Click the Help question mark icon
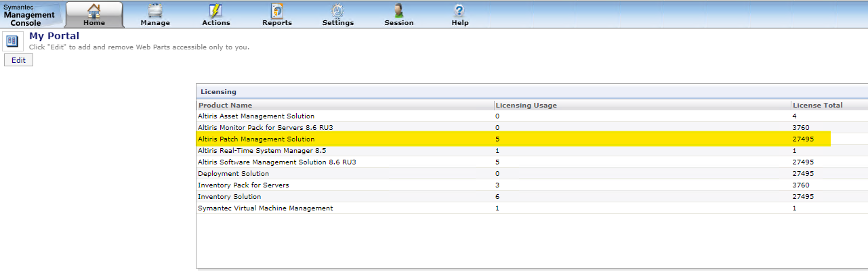 [x=459, y=10]
